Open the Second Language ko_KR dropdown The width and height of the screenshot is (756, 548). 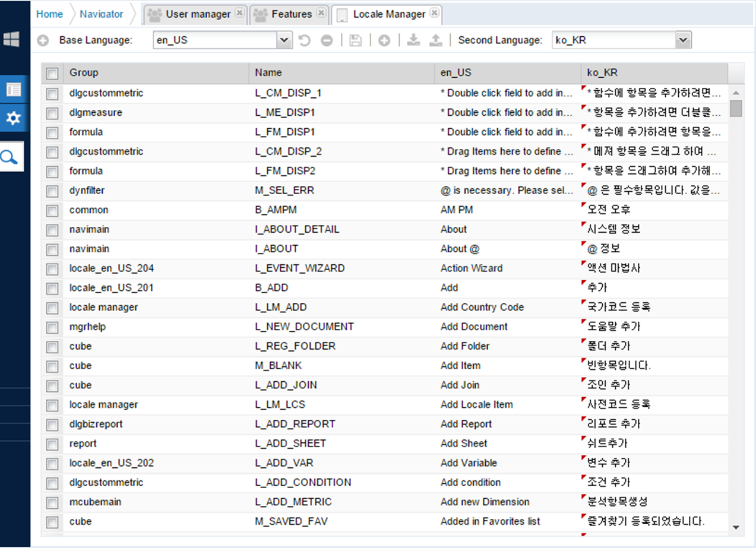click(684, 40)
